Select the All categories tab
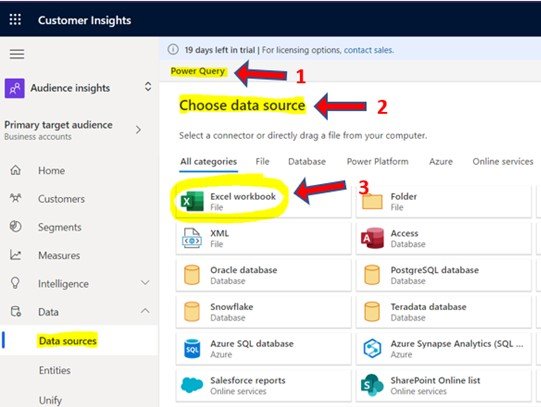 pos(209,161)
